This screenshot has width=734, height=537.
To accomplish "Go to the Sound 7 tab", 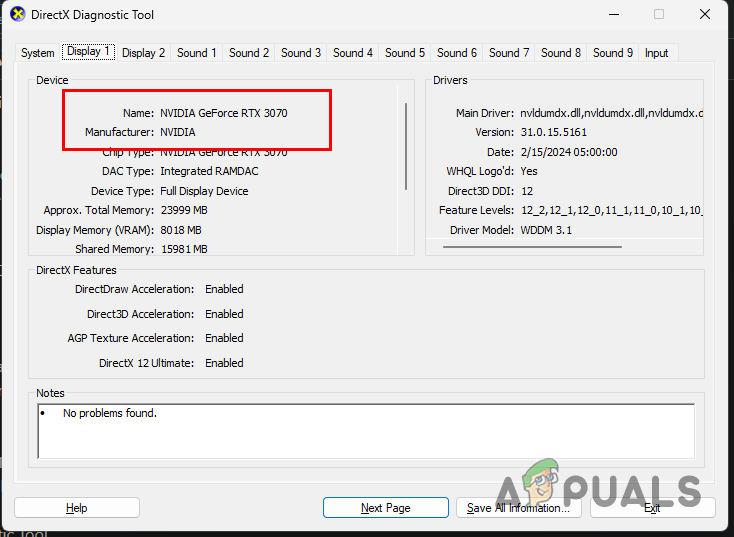I will [x=508, y=53].
